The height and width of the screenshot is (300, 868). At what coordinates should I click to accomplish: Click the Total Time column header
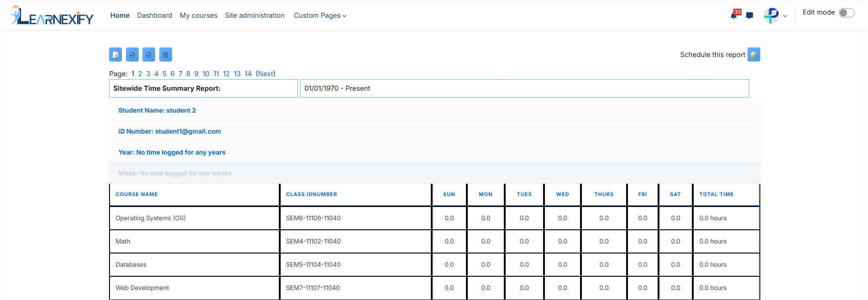(x=716, y=194)
